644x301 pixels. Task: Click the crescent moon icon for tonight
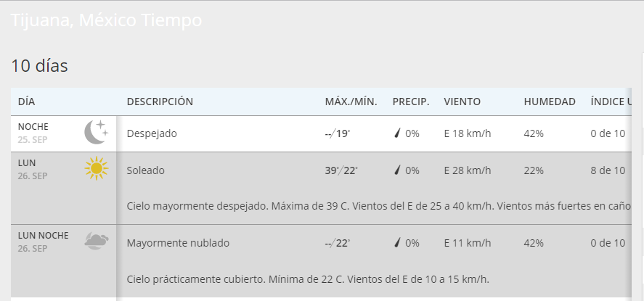pyautogui.click(x=96, y=132)
